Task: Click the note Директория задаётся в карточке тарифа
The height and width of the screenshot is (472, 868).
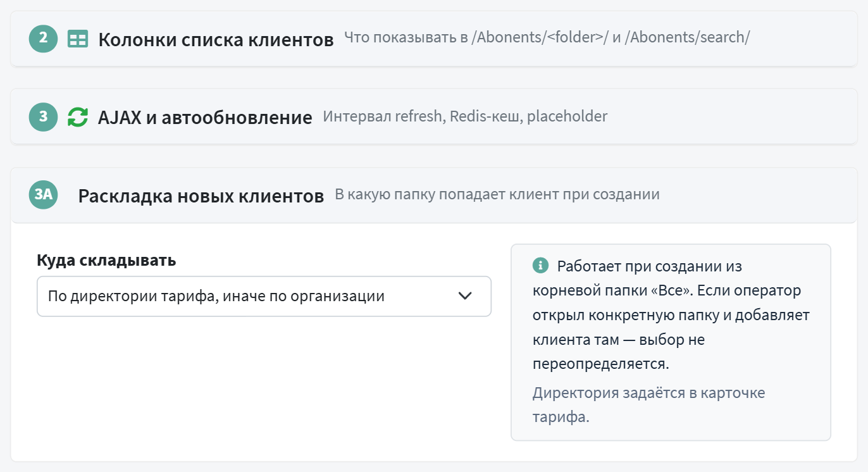Action: point(649,405)
